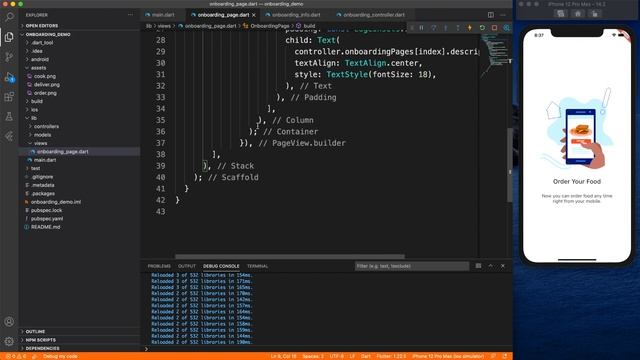This screenshot has width=640, height=360.
Task: Clear the debug console output
Action: [x=478, y=266]
